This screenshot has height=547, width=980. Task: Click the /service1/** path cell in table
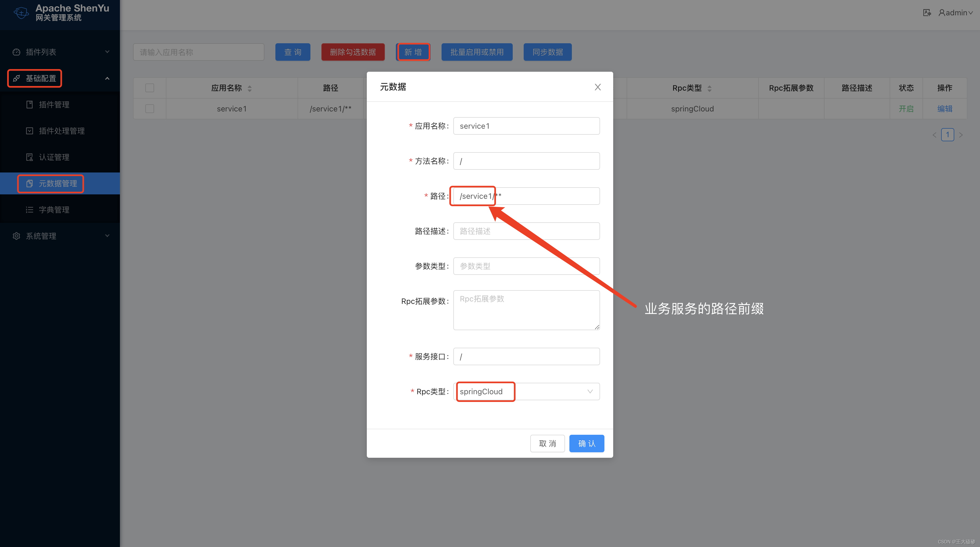click(330, 109)
